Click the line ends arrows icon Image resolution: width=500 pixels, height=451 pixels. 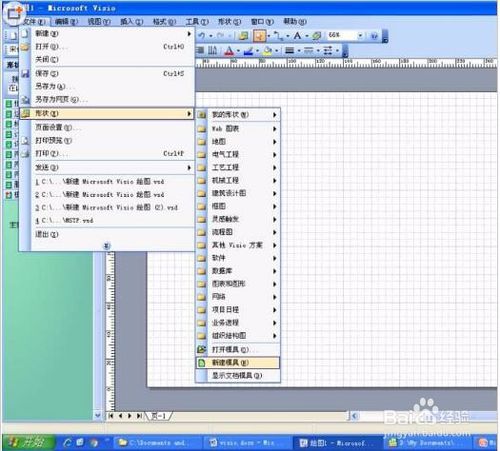click(328, 51)
